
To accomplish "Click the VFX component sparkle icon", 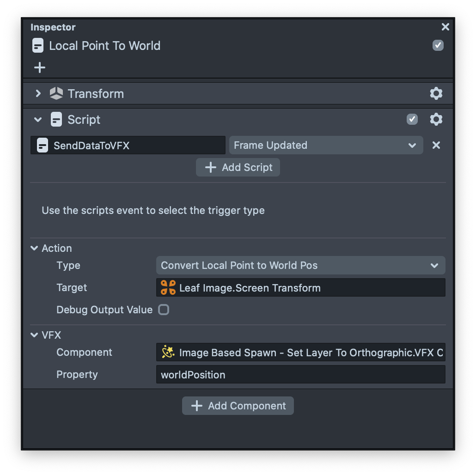I will pyautogui.click(x=168, y=353).
